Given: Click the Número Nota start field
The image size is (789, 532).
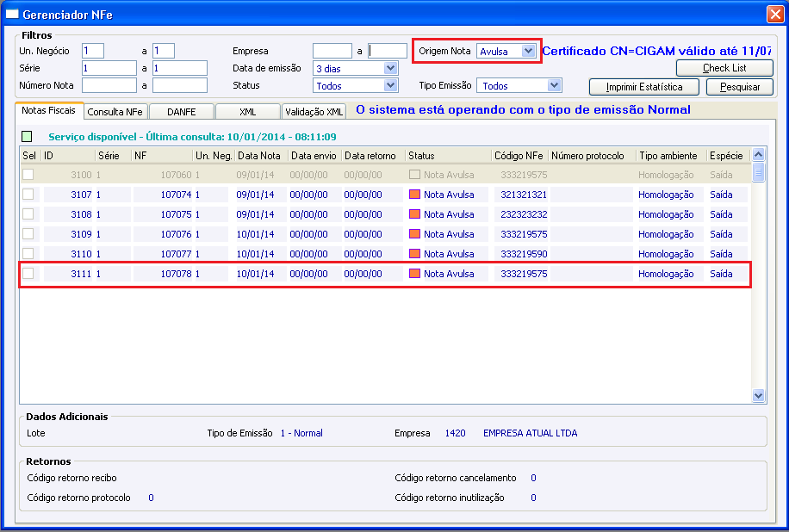Looking at the screenshot, I should (x=109, y=85).
